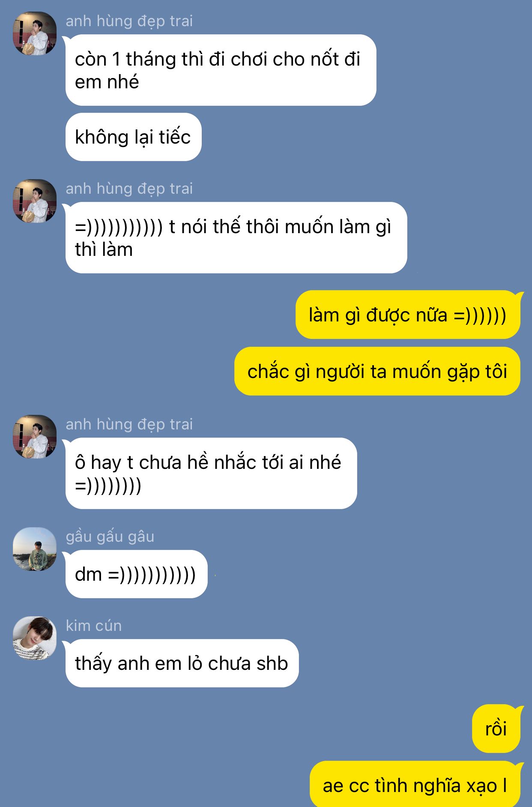Screen dimensions: 532x807
Task: Open kim cún profile picture
Action: tap(35, 638)
